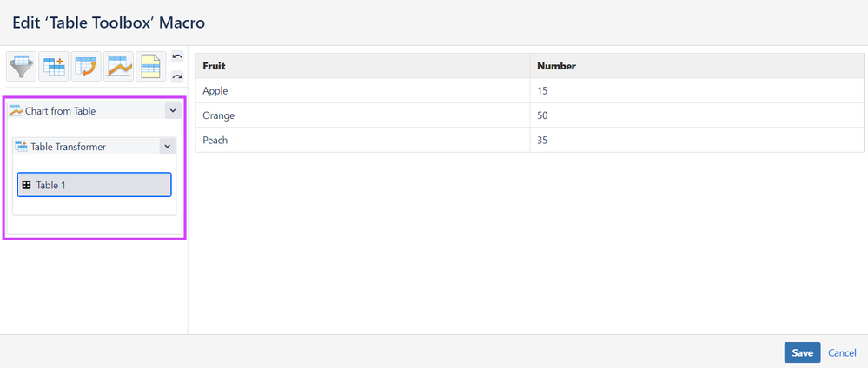Open the Chart from Table dropdown arrow
868x368 pixels.
point(172,110)
